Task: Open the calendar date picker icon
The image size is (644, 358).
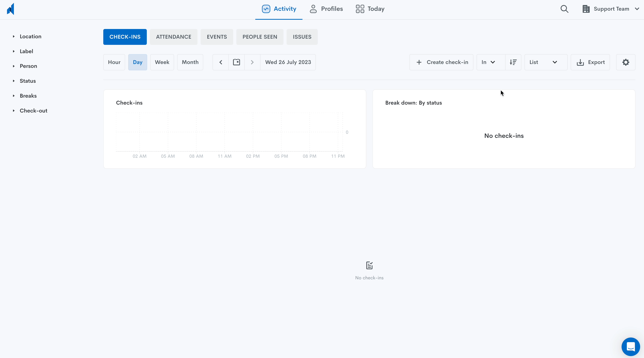Action: pyautogui.click(x=237, y=62)
